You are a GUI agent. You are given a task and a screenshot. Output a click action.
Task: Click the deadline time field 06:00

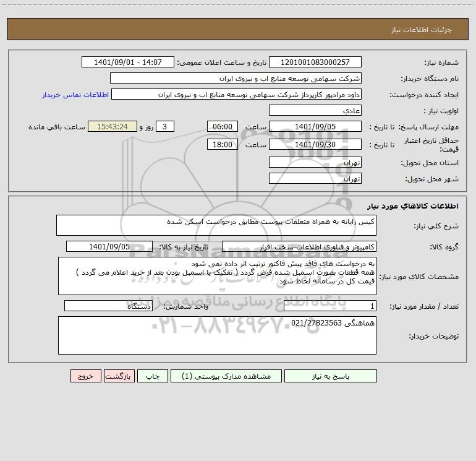pyautogui.click(x=222, y=126)
